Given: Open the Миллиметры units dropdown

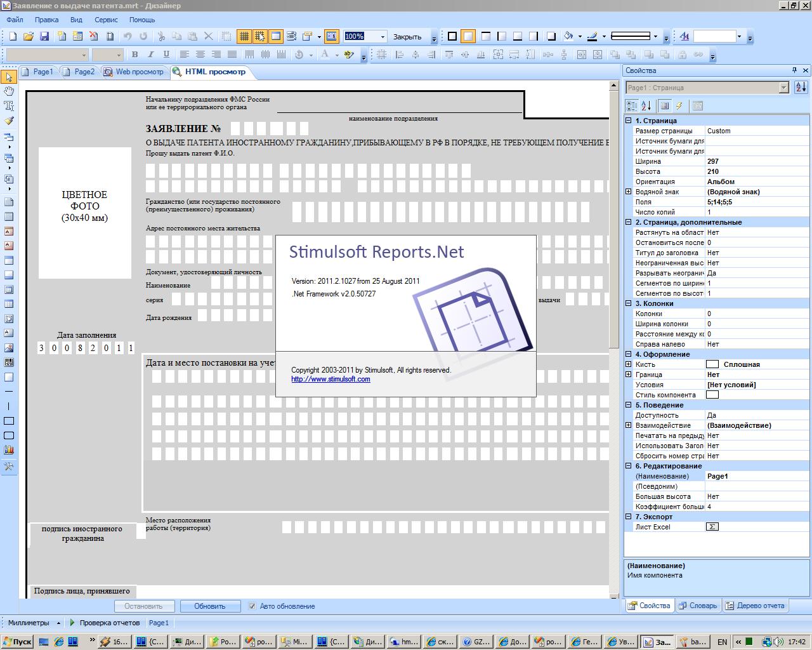Looking at the screenshot, I should pos(58,623).
